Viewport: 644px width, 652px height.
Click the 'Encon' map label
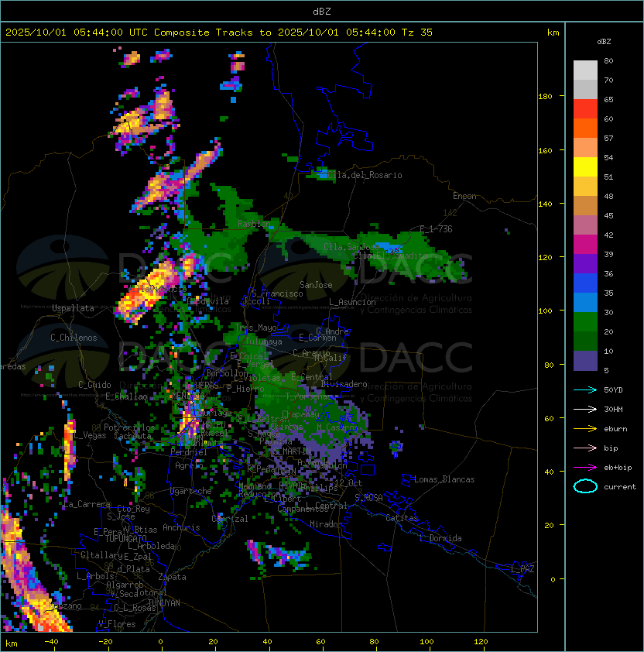pyautogui.click(x=464, y=196)
